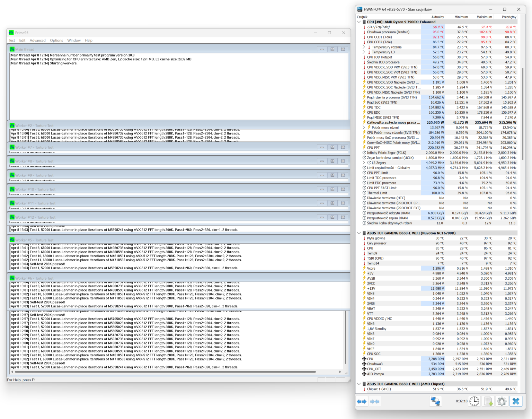Click the Prime95 green icon in title bar
Image resolution: width=532 pixels, height=419 pixels.
[11, 33]
